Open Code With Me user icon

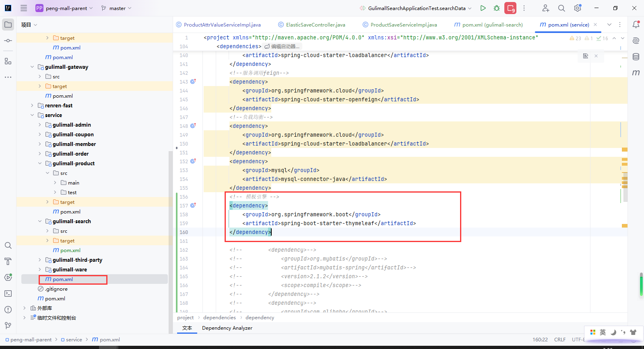point(545,8)
